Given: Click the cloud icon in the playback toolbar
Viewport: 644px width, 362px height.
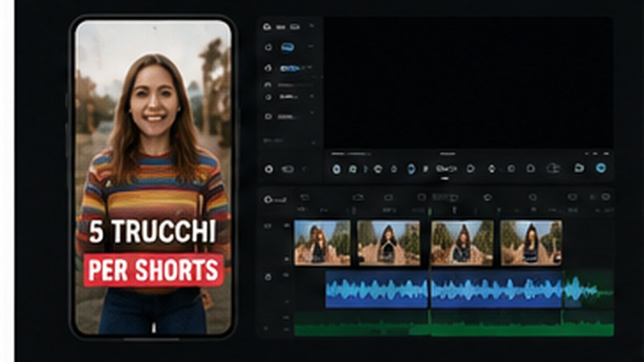Looking at the screenshot, I should click(x=553, y=168).
